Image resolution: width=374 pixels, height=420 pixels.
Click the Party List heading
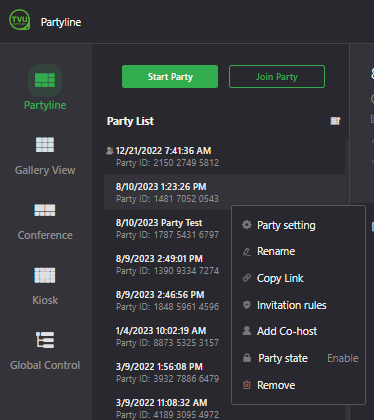pos(130,121)
